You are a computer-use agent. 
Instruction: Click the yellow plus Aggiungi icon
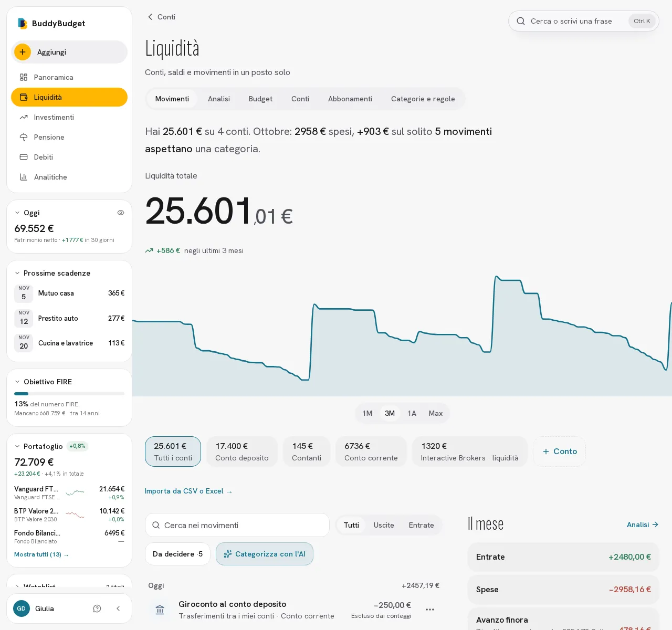(23, 52)
